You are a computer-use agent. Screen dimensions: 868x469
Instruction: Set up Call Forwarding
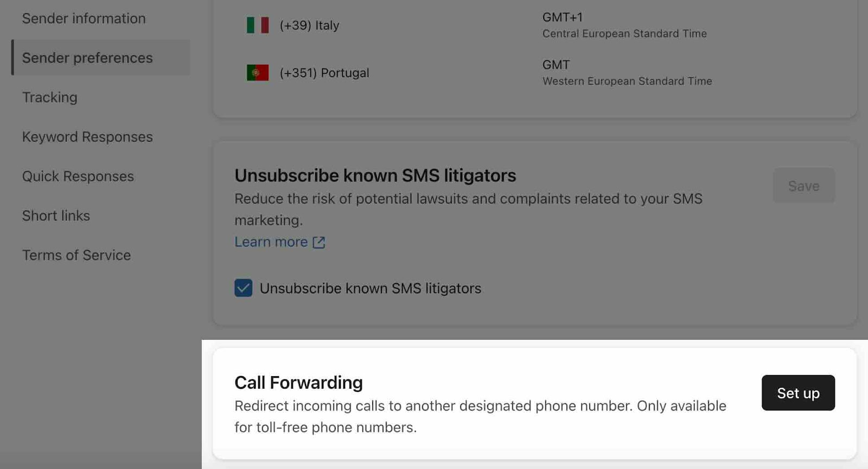click(x=798, y=393)
